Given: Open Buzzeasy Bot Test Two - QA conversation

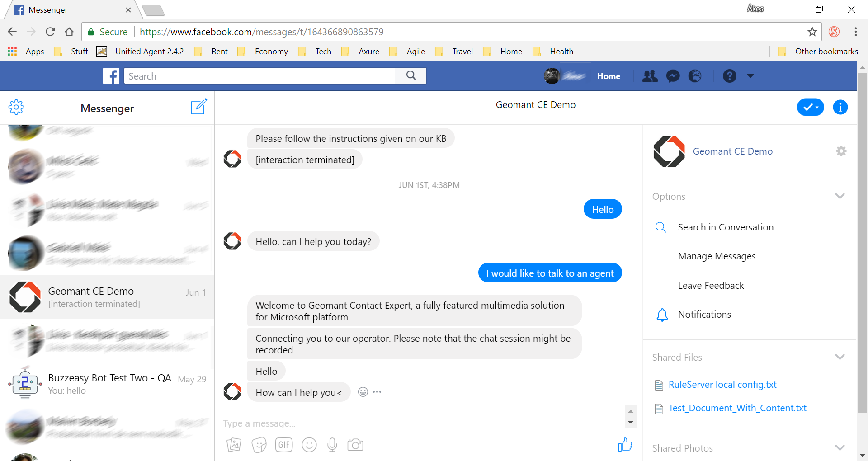Looking at the screenshot, I should pyautogui.click(x=107, y=384).
